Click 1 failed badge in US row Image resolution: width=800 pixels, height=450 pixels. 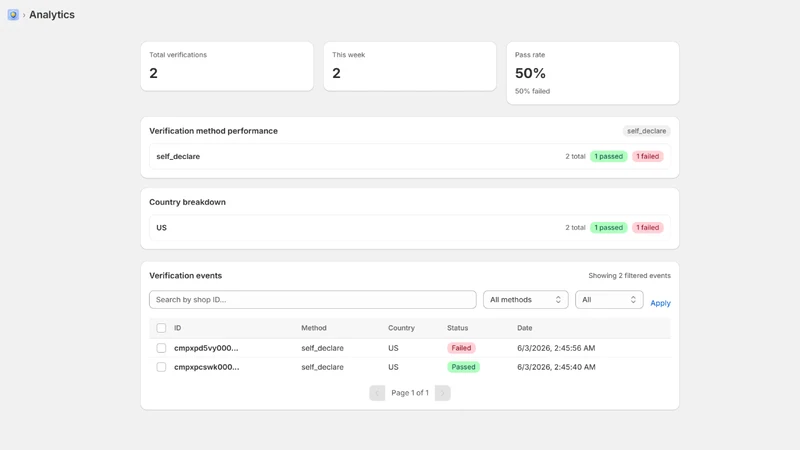pos(647,228)
